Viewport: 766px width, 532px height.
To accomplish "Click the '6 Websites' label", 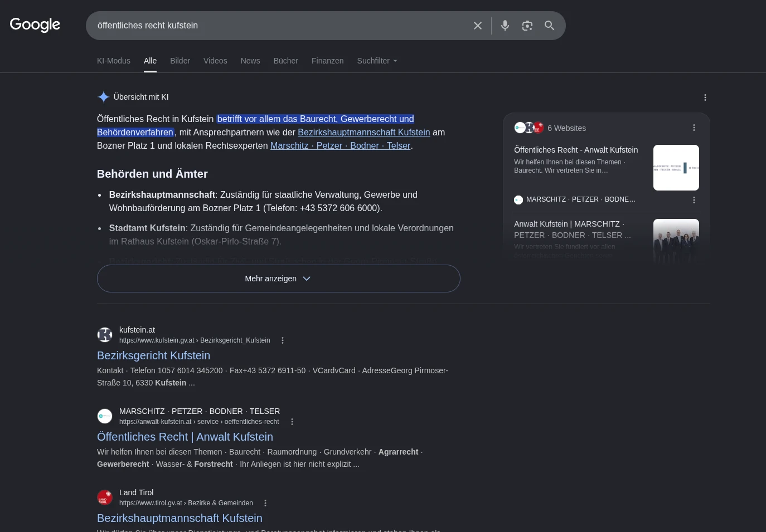I will (x=567, y=128).
